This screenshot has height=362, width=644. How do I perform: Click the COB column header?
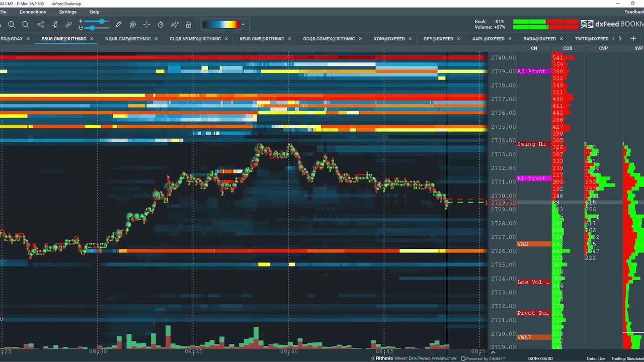(568, 48)
